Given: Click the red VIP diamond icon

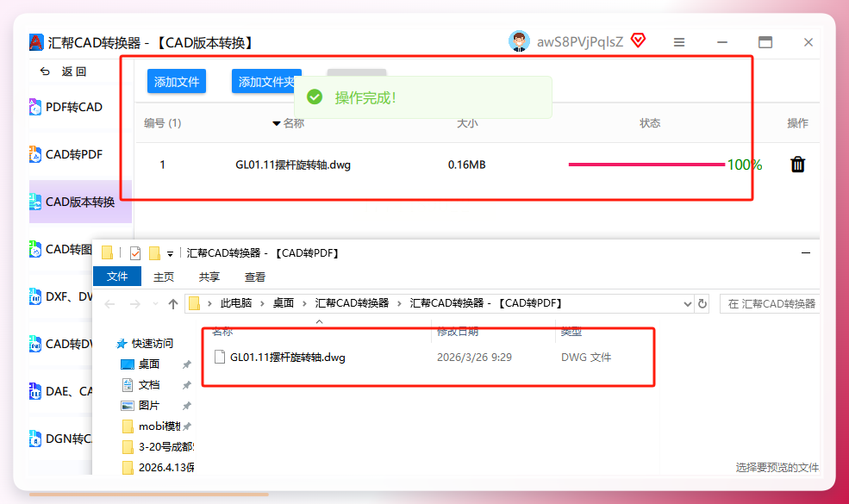Looking at the screenshot, I should (639, 40).
